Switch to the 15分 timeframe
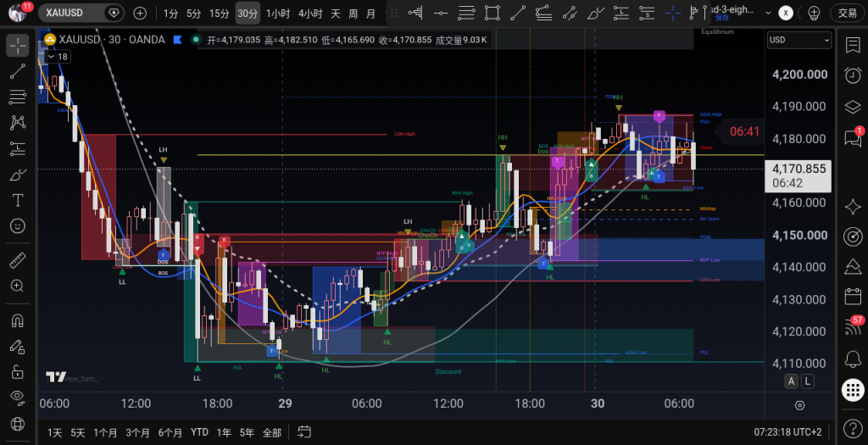 (220, 14)
